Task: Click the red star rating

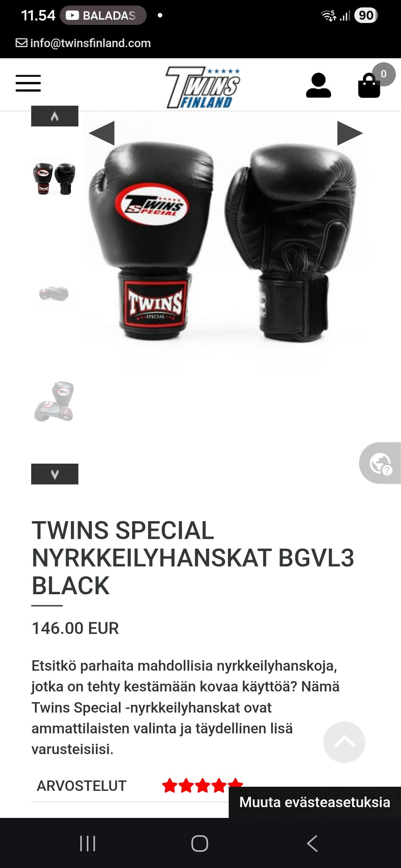Action: (203, 785)
